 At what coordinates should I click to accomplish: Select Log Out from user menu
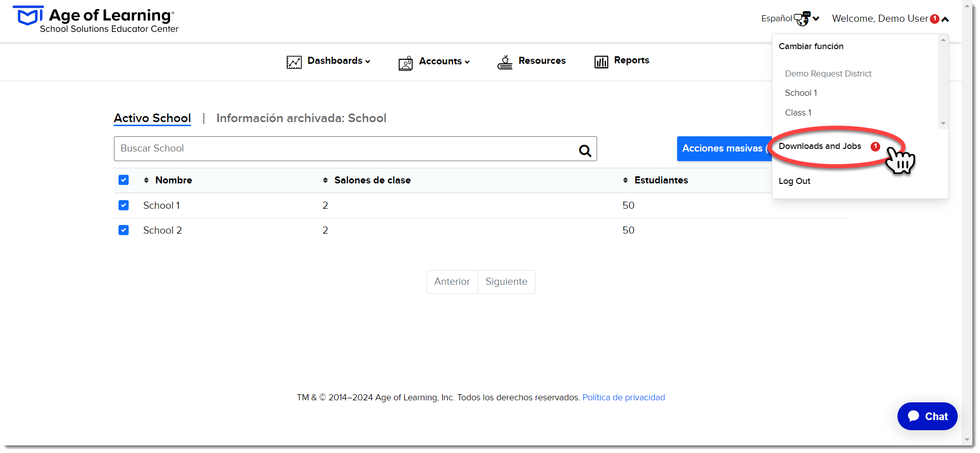coord(794,181)
